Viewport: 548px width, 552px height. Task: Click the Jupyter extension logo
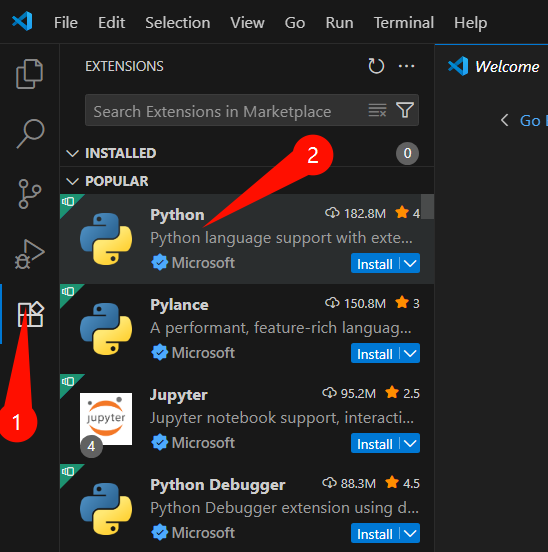click(x=106, y=419)
